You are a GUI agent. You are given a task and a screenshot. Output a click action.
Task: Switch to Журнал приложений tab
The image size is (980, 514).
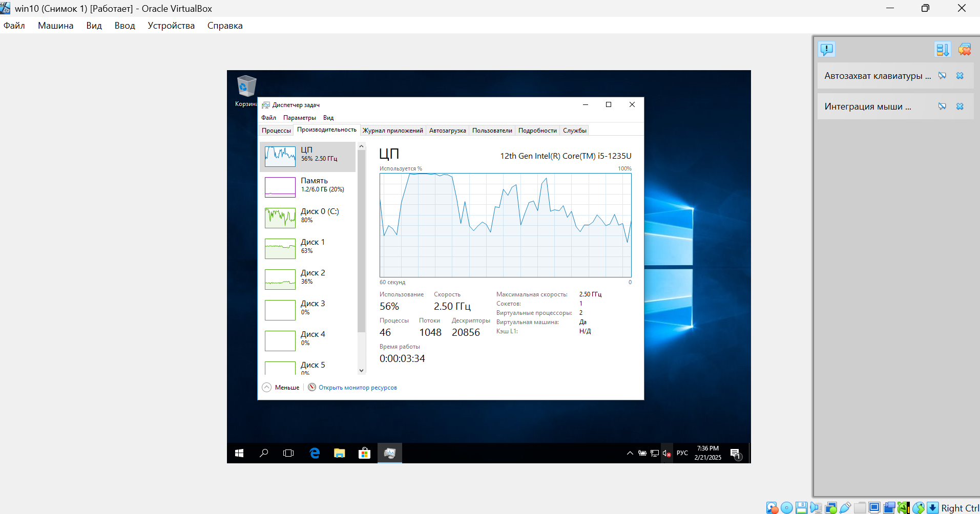(x=393, y=131)
